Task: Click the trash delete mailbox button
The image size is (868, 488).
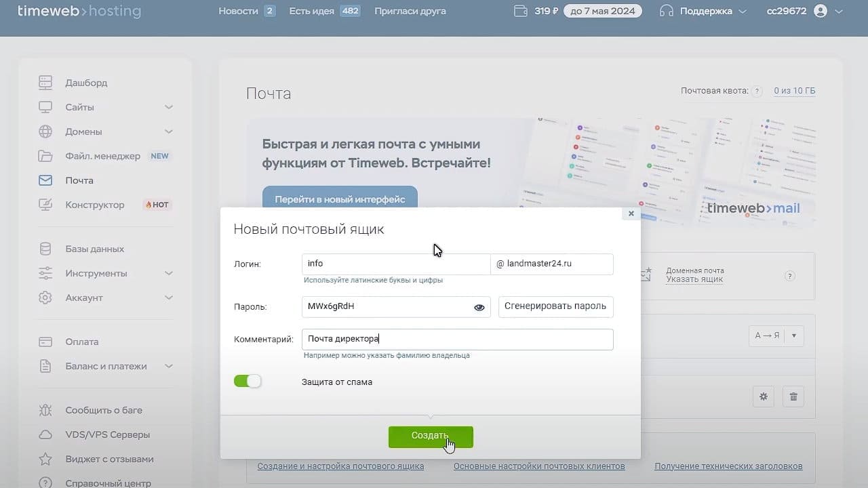Action: tap(793, 396)
